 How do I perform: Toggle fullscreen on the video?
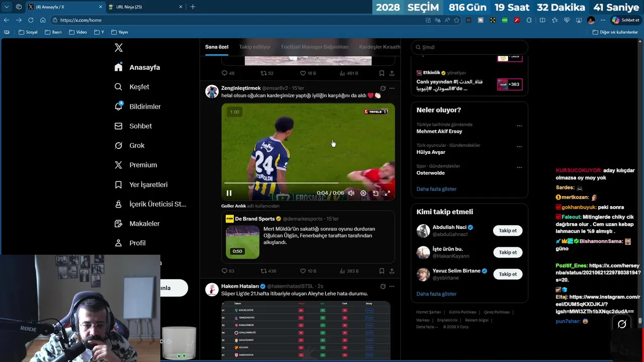pos(387,193)
